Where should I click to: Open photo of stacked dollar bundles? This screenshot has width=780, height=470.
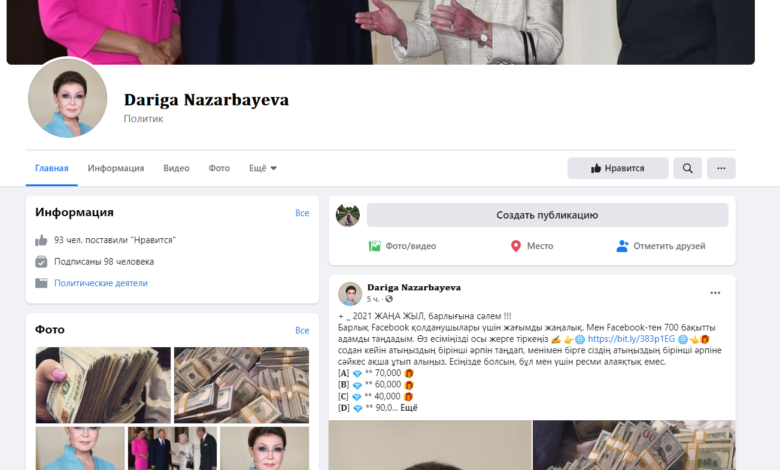[241, 385]
